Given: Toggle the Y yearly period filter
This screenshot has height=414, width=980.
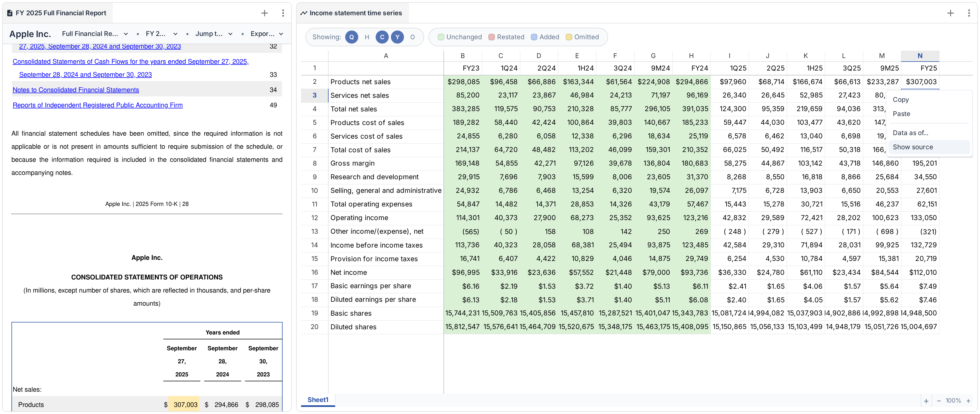Looking at the screenshot, I should [x=397, y=37].
